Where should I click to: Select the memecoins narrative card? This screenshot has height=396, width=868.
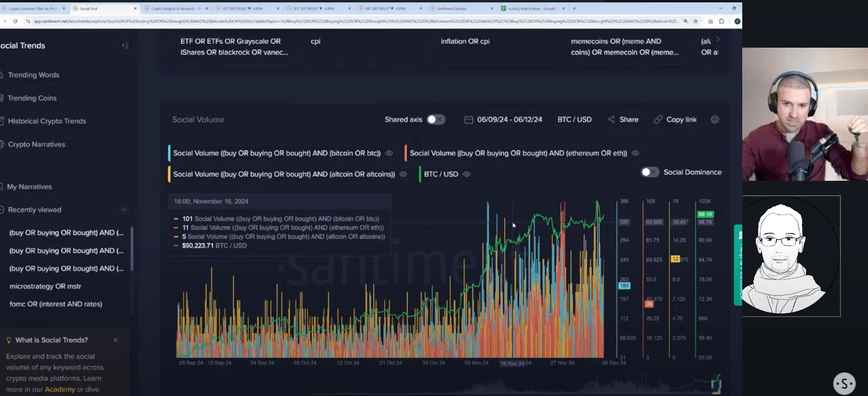click(x=624, y=47)
